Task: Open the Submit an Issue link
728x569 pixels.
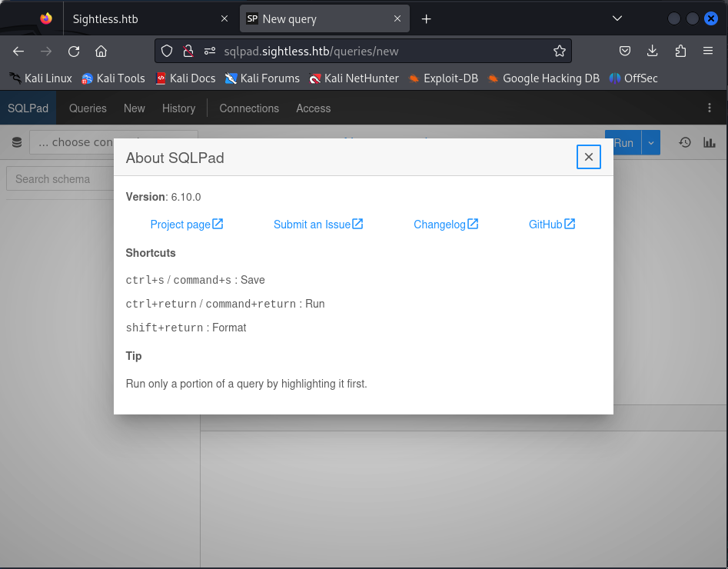Action: (318, 225)
